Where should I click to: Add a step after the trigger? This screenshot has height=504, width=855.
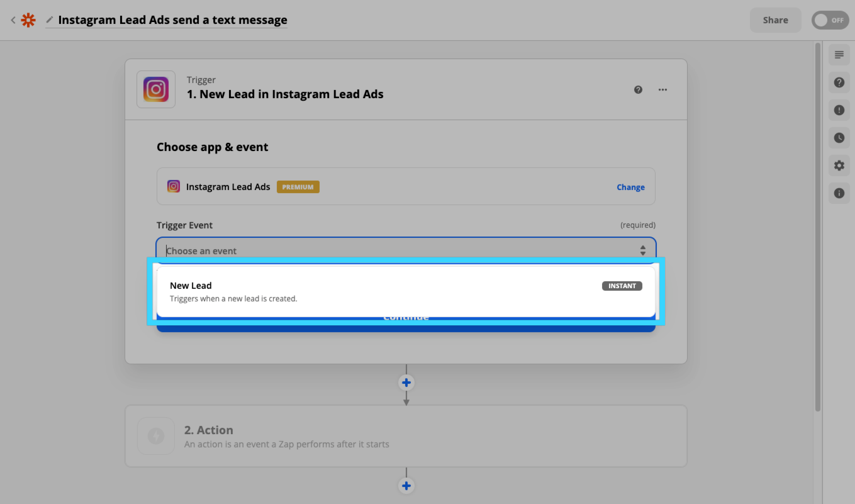(x=406, y=383)
